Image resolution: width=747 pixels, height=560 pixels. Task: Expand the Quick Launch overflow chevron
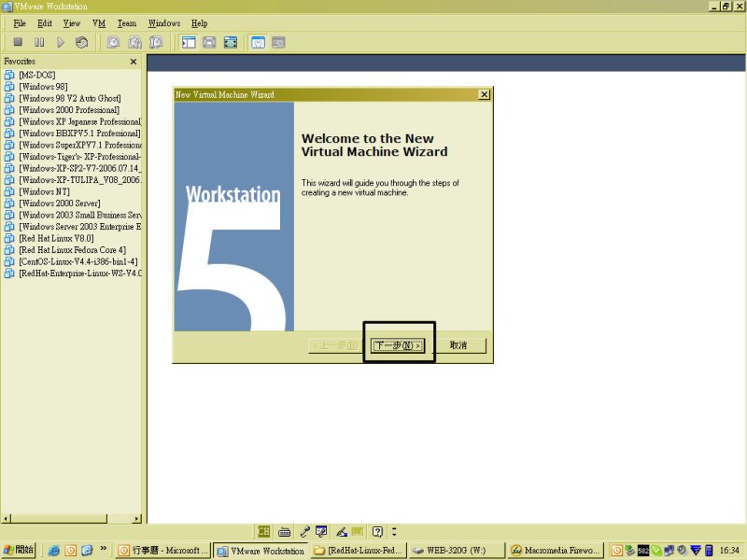[x=103, y=549]
